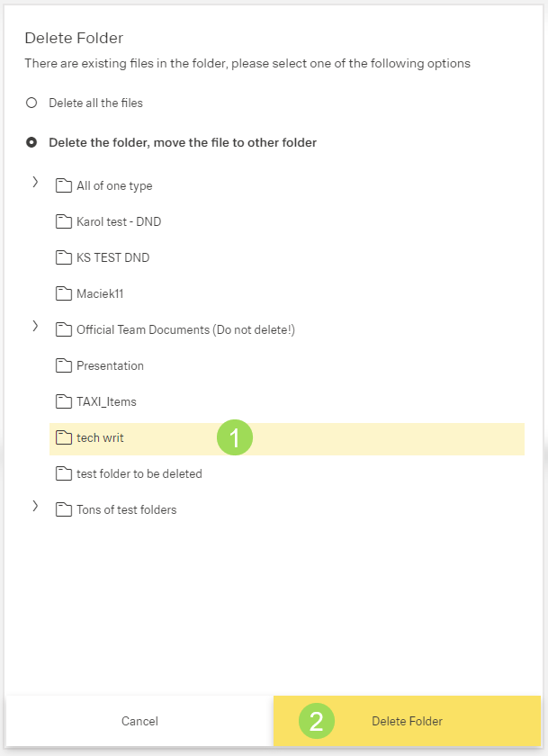Click the All of one type folder icon

tap(63, 185)
